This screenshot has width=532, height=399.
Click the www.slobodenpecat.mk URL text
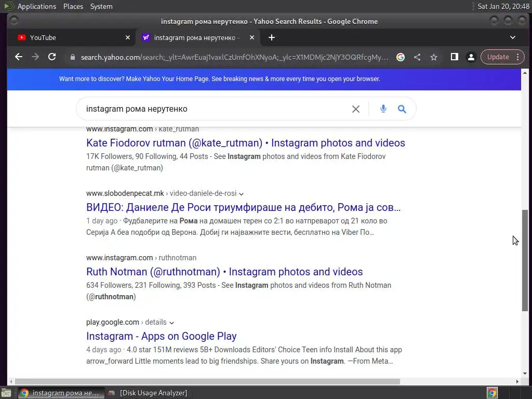(x=125, y=193)
